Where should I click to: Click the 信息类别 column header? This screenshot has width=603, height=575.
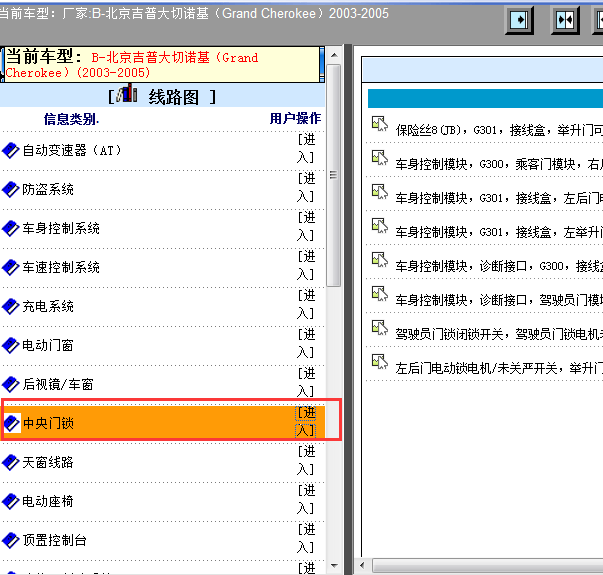tap(71, 119)
